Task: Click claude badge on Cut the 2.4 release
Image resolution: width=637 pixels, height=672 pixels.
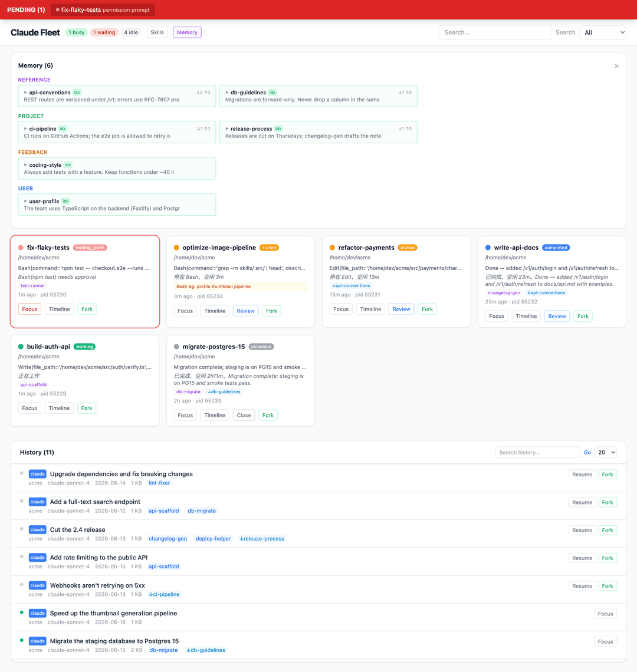Action: [x=37, y=530]
